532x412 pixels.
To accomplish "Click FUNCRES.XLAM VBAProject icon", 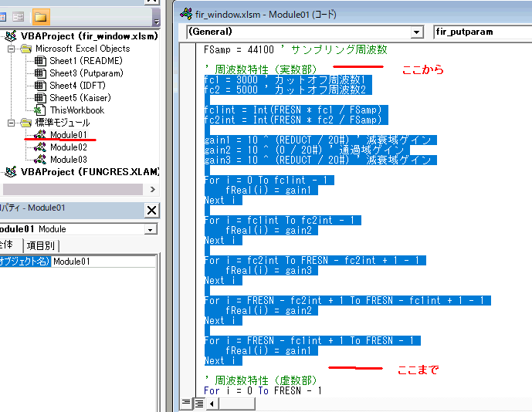I will coord(11,172).
